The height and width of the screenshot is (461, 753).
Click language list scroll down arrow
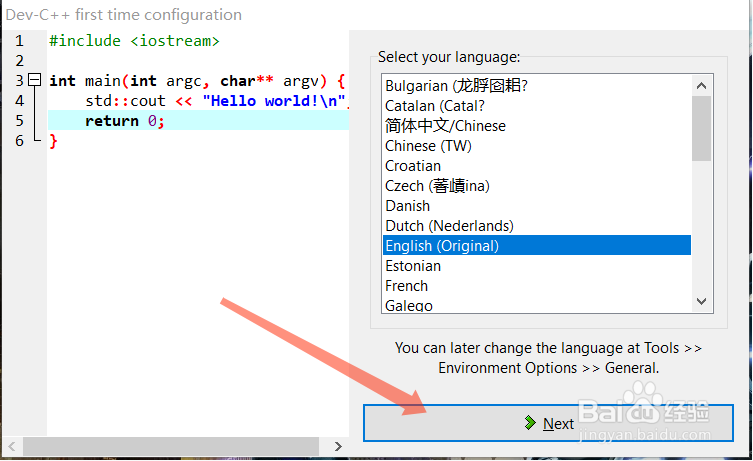(x=701, y=302)
